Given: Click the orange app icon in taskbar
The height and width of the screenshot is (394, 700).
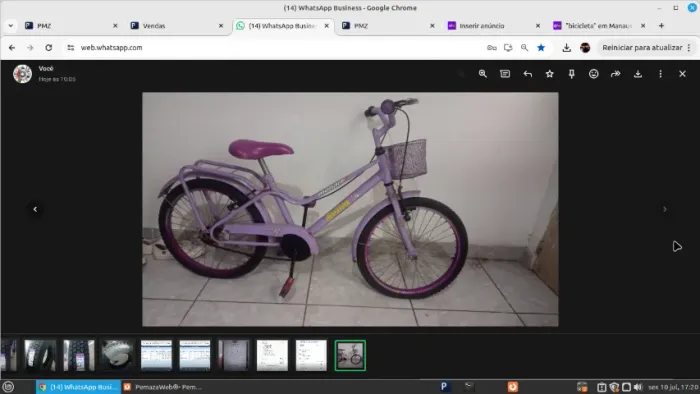Looking at the screenshot, I should (x=512, y=387).
